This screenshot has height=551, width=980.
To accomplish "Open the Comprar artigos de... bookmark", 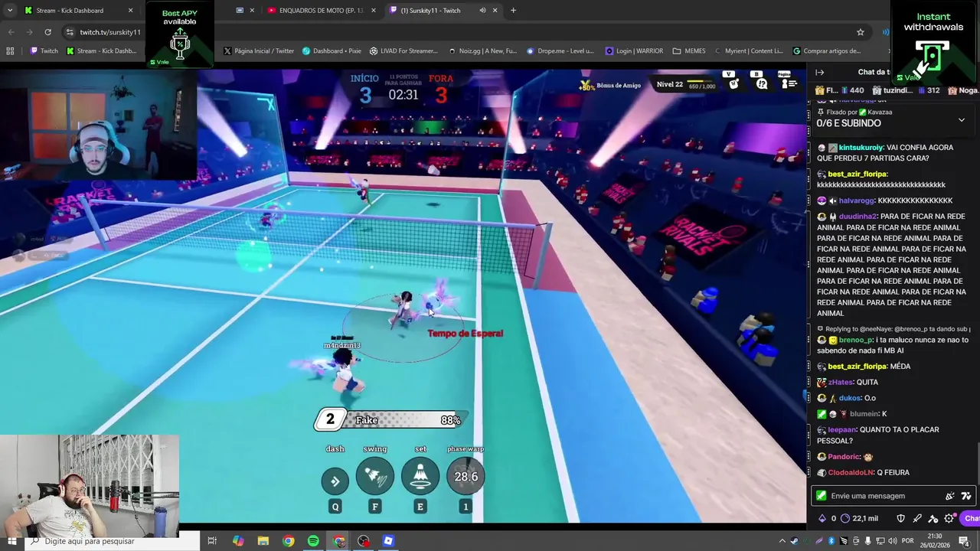I will tap(827, 51).
